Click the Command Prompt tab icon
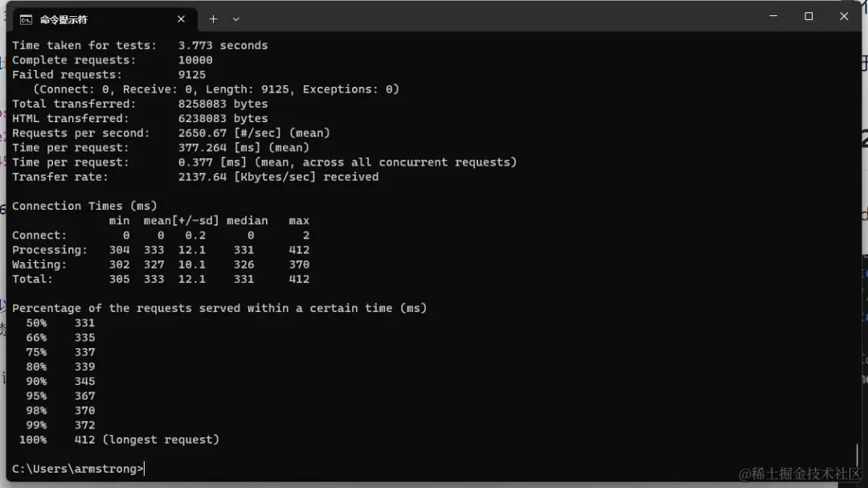868x488 pixels. coord(26,20)
